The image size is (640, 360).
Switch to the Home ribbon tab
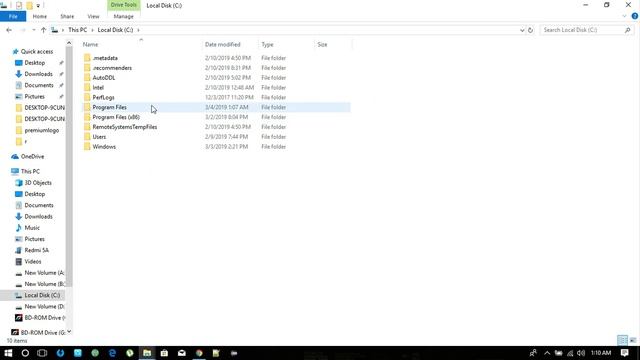click(40, 16)
